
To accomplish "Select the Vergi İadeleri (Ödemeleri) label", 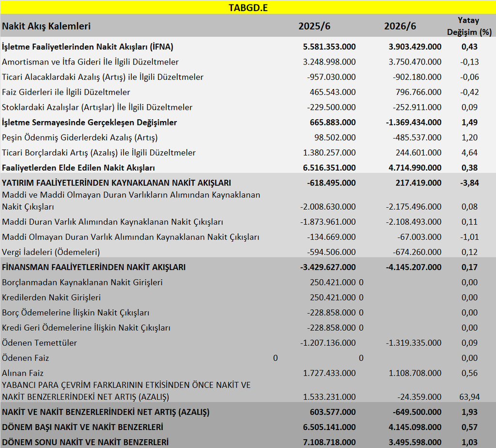I will (x=51, y=252).
